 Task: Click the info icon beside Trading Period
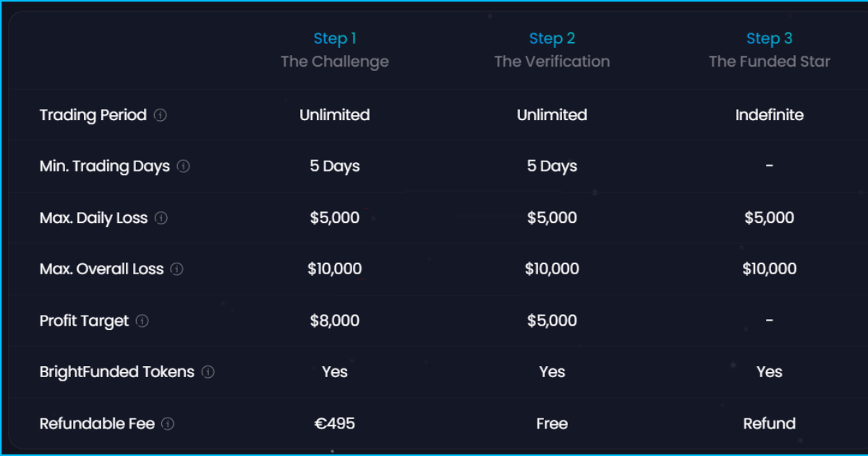161,115
